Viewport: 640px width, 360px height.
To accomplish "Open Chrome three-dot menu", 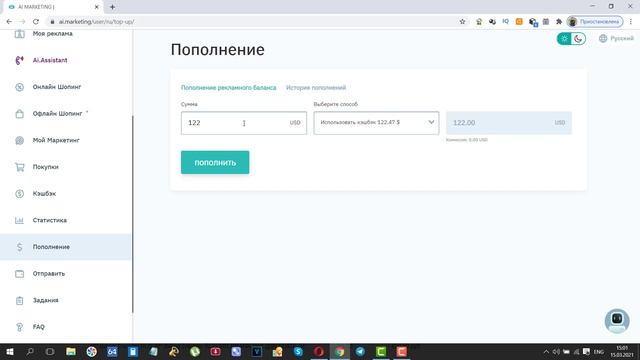I will (631, 22).
